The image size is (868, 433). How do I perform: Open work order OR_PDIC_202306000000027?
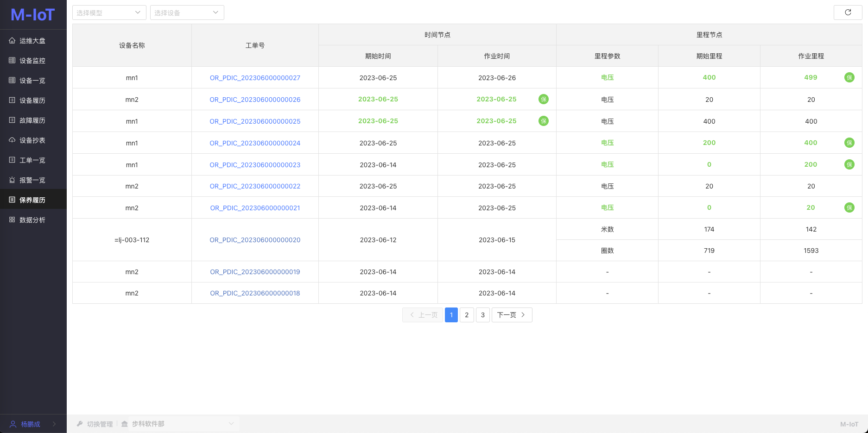pos(255,78)
